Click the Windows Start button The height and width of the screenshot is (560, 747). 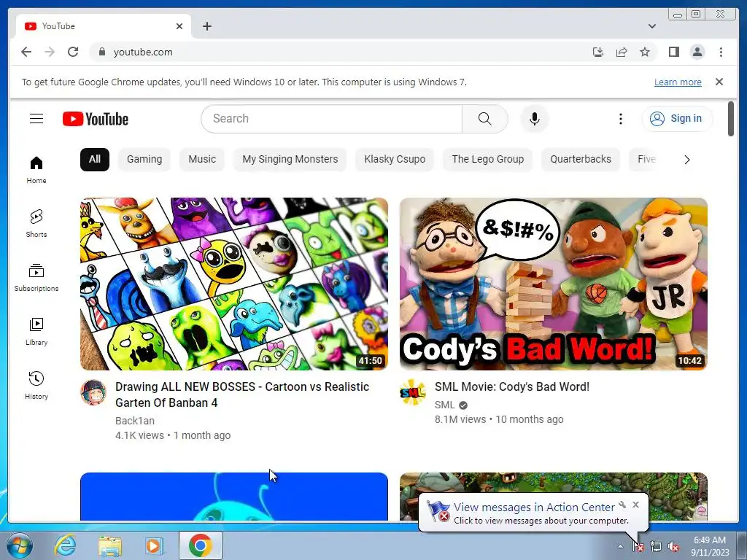pyautogui.click(x=19, y=545)
